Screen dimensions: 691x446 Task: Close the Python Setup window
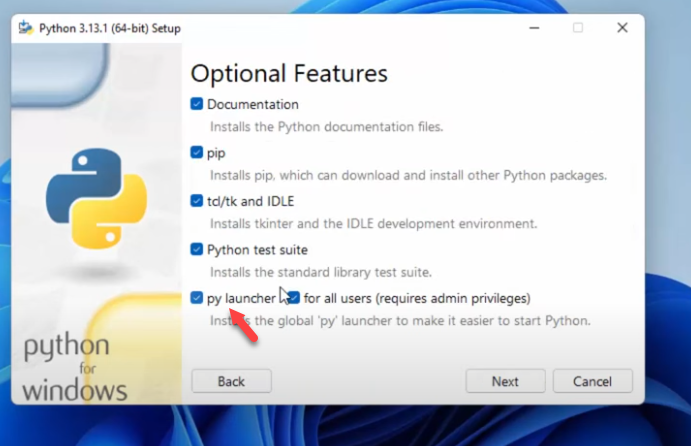(x=624, y=28)
